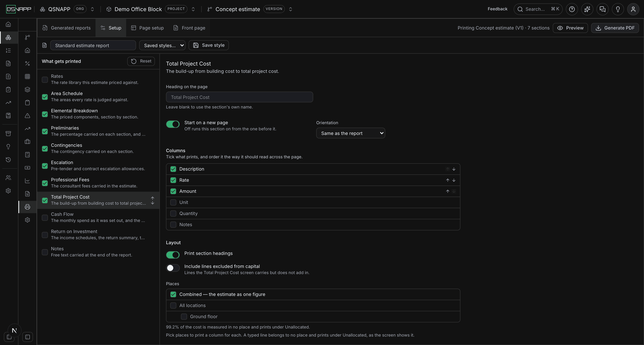644x345 pixels.
Task: Open the Page setup tab
Action: [148, 28]
